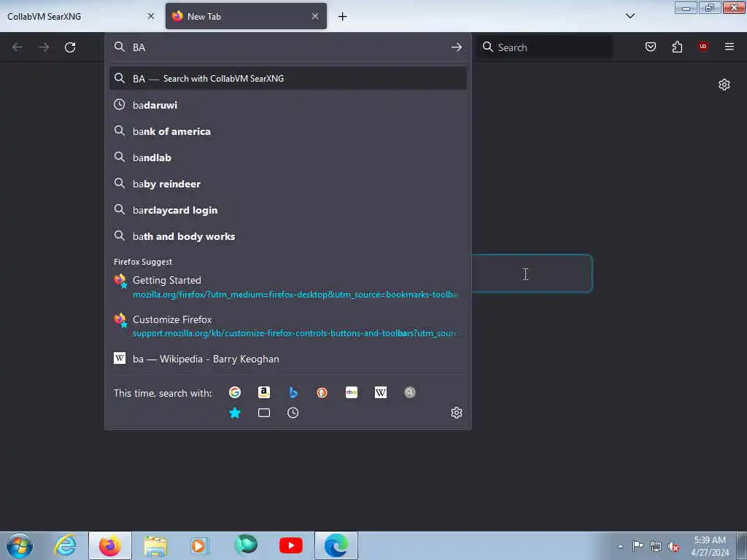The image size is (747, 560).
Task: Search history with the clock icon
Action: tap(293, 413)
